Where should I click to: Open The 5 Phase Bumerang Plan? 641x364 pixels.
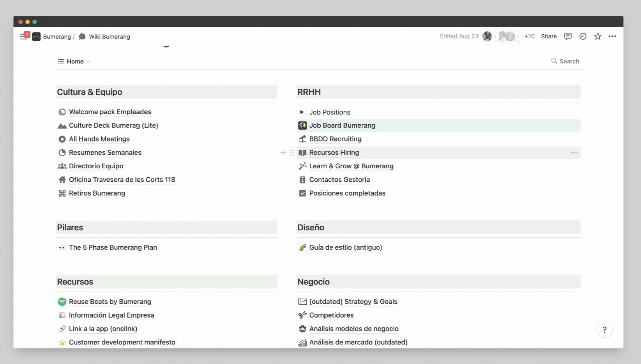[113, 247]
